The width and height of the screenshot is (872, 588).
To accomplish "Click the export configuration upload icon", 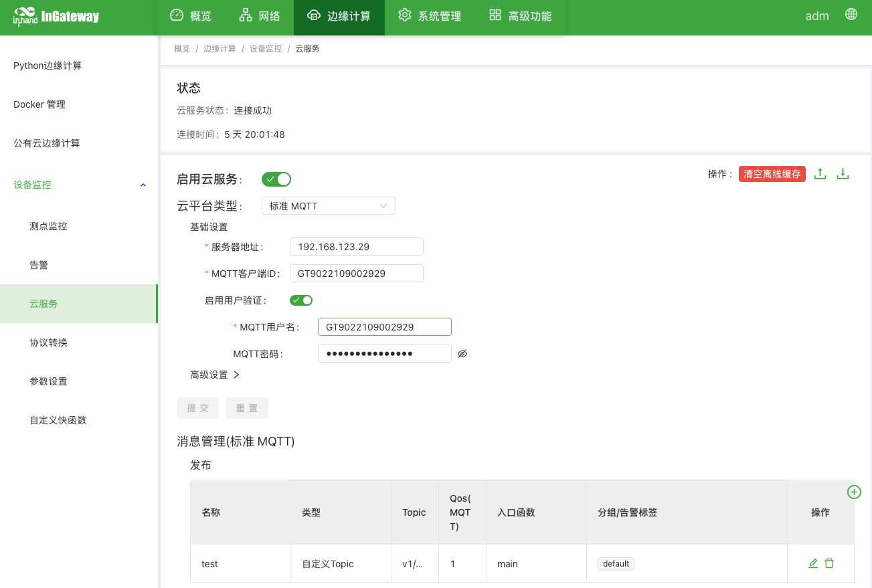I will coord(820,174).
